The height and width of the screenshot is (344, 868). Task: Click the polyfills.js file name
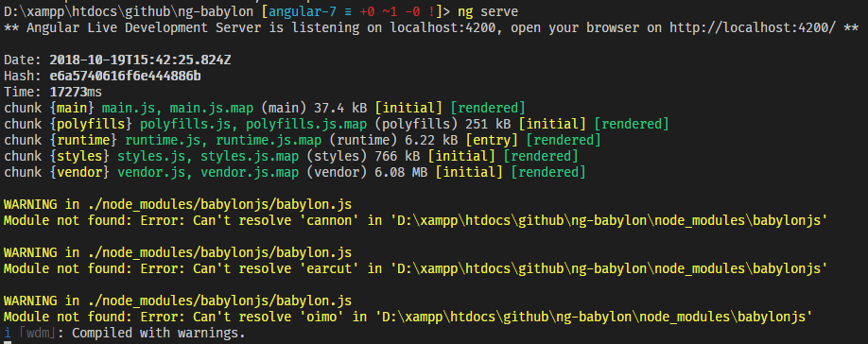[x=185, y=124]
